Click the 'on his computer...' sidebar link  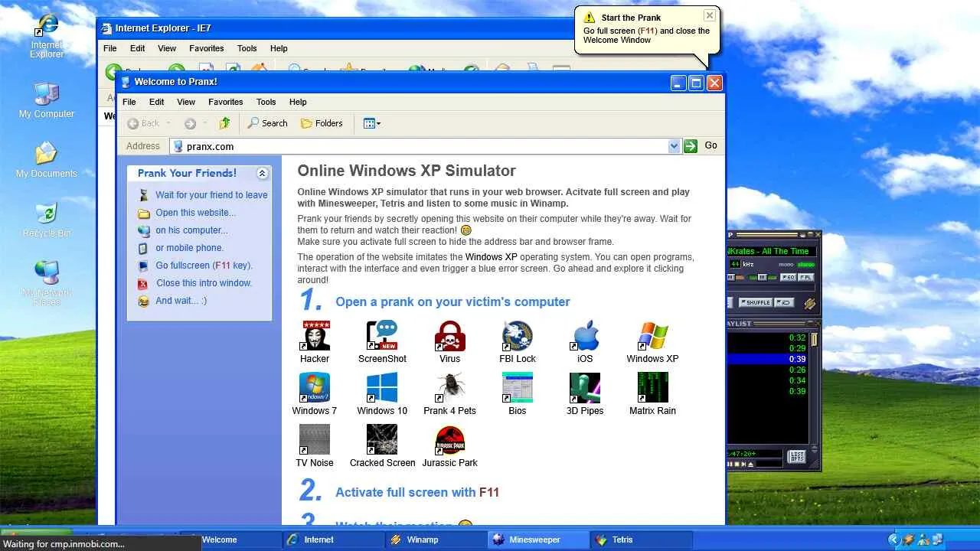tap(192, 230)
